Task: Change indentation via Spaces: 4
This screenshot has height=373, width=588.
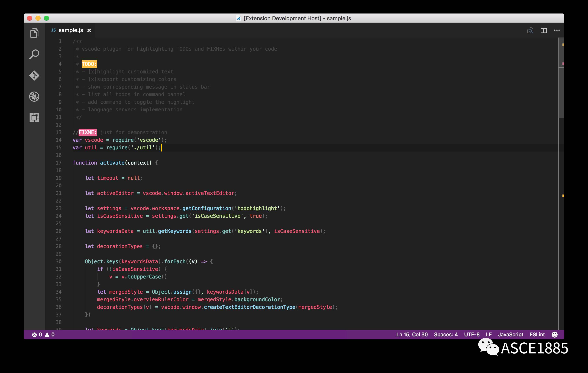Action: tap(446, 334)
